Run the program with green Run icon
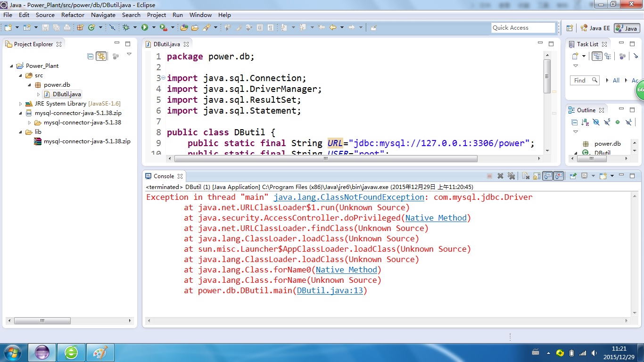 144,27
